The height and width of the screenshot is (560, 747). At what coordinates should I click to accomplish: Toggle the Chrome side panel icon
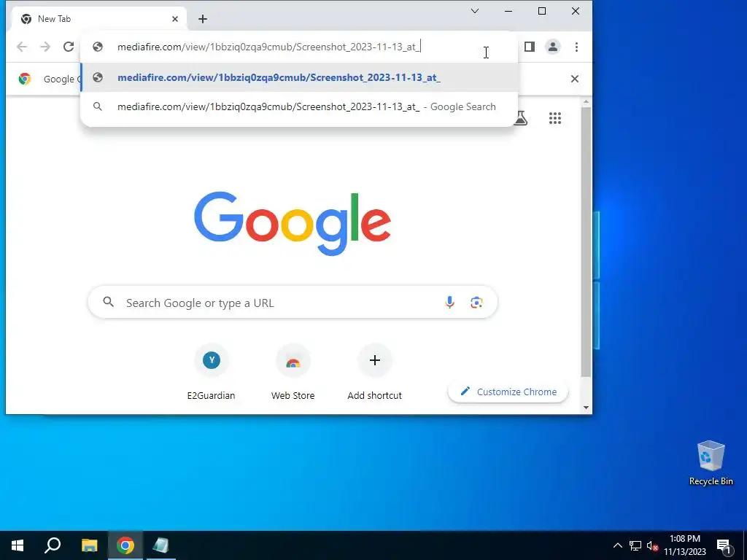pos(530,47)
